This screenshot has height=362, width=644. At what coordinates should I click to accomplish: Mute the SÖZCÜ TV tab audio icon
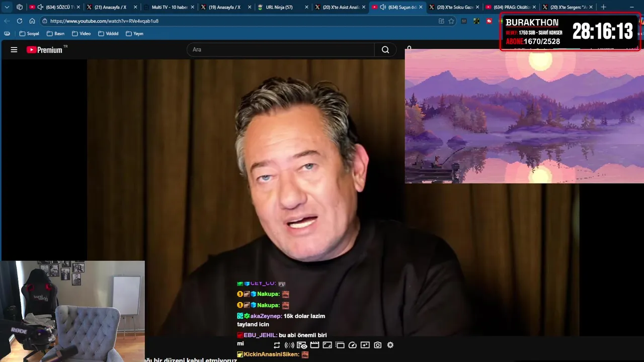pyautogui.click(x=40, y=7)
